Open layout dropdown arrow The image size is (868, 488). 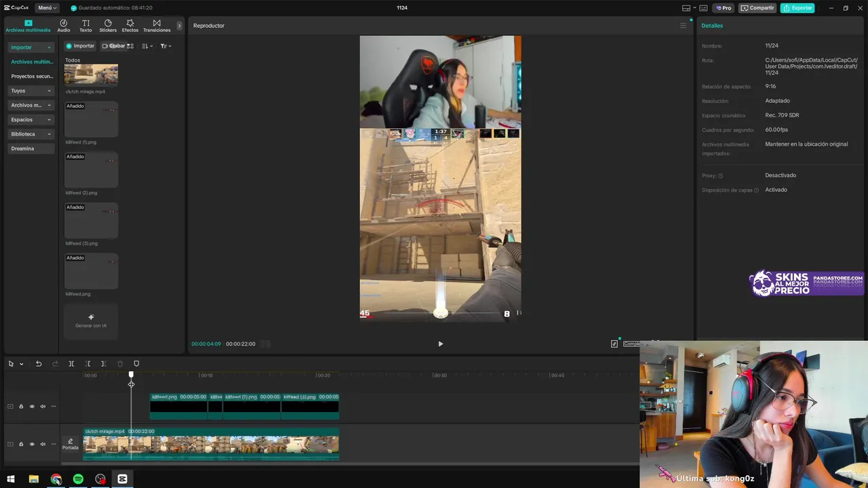694,8
